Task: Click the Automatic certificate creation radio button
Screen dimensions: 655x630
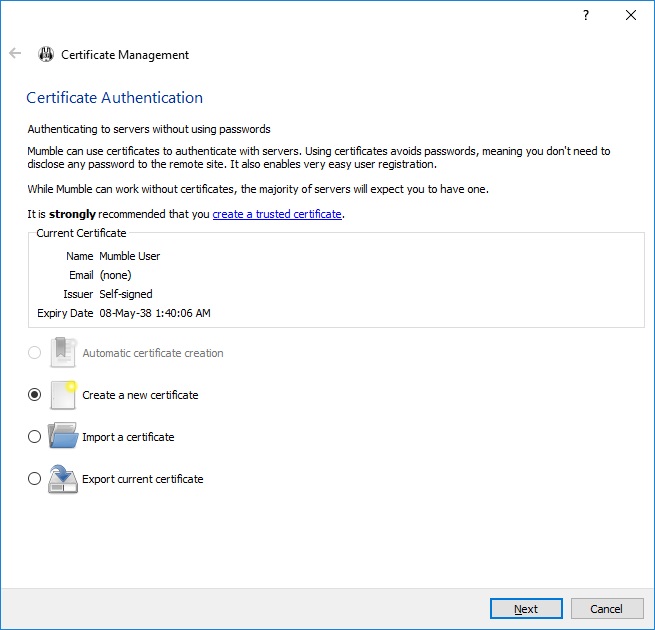Action: tap(35, 353)
